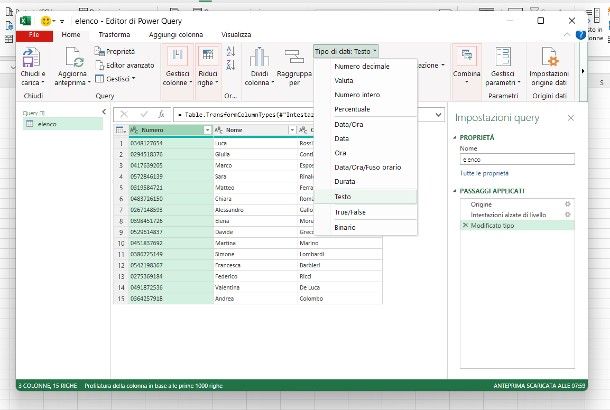Open the Nome column filter dropdown
Viewport: 610px width, 410px height.
point(292,130)
